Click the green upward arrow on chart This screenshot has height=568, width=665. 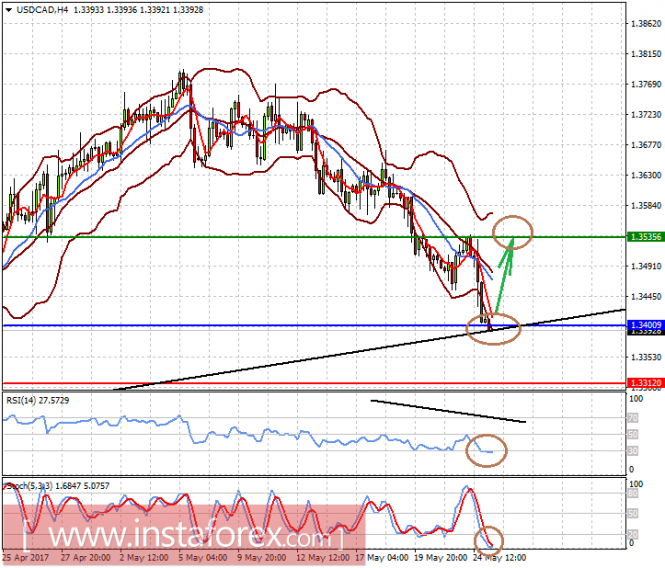click(505, 275)
